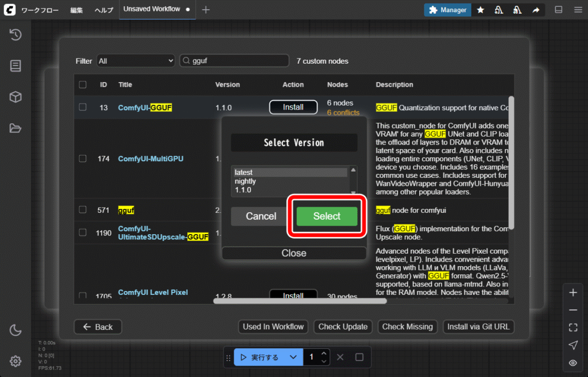Open ComfyUI-UltimateSDUpscale-GGUF title link
Image resolution: width=588 pixels, height=377 pixels.
(x=163, y=233)
